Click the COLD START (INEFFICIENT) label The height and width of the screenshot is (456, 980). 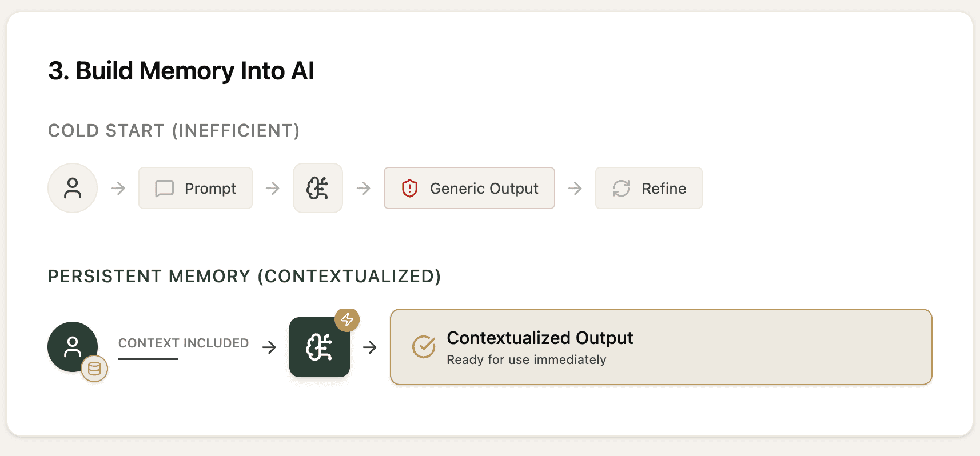[x=174, y=130]
